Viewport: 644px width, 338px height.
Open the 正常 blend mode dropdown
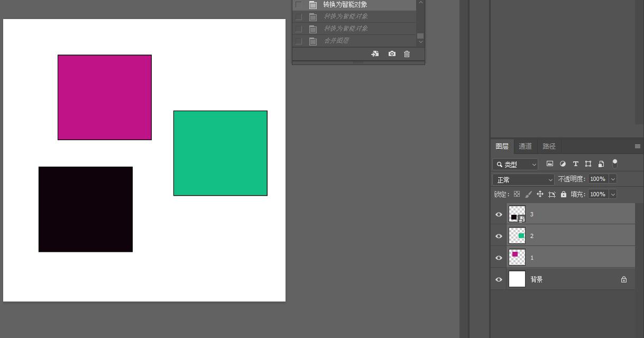(x=523, y=180)
